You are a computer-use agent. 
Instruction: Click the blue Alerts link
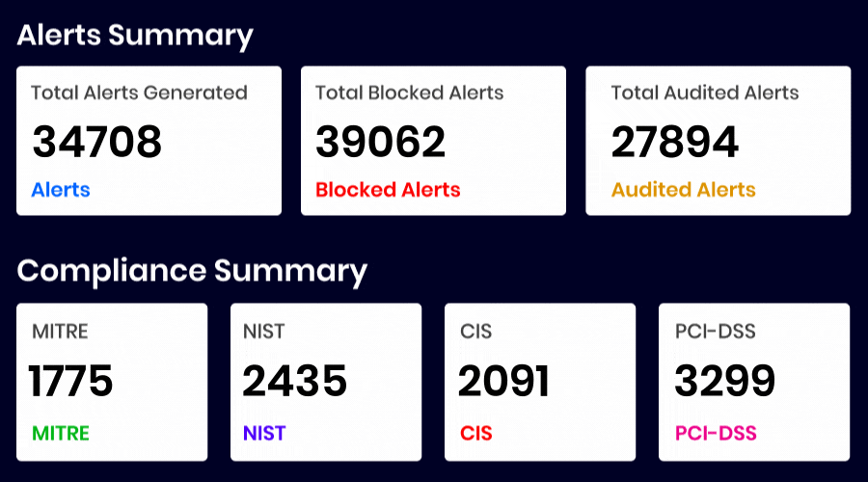(x=61, y=190)
